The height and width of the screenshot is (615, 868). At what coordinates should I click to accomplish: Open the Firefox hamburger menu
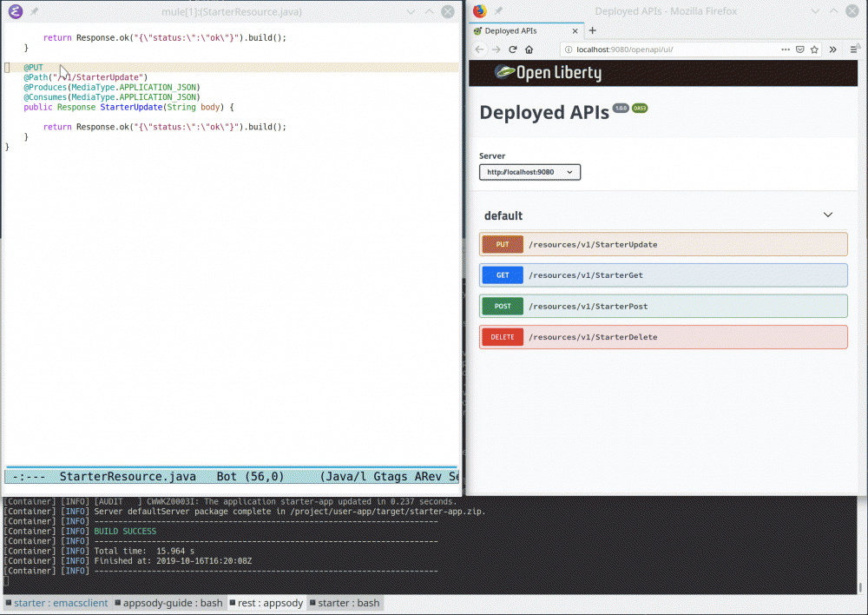[852, 50]
